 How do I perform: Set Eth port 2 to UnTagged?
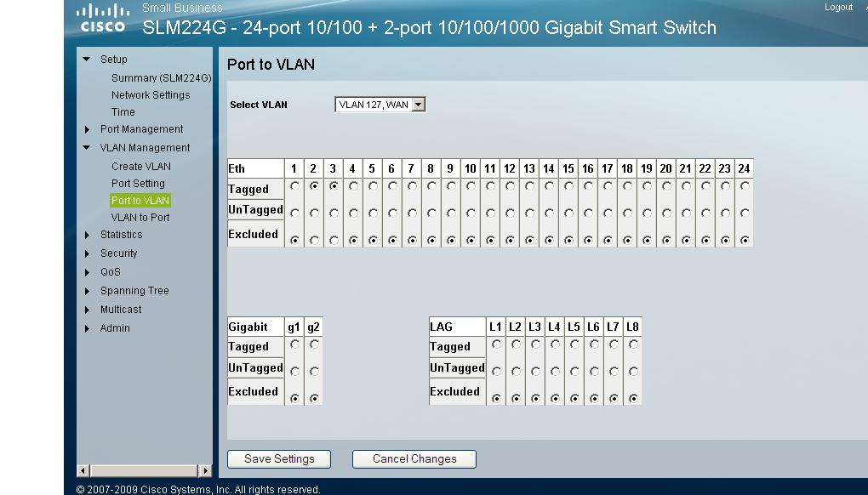tap(314, 213)
